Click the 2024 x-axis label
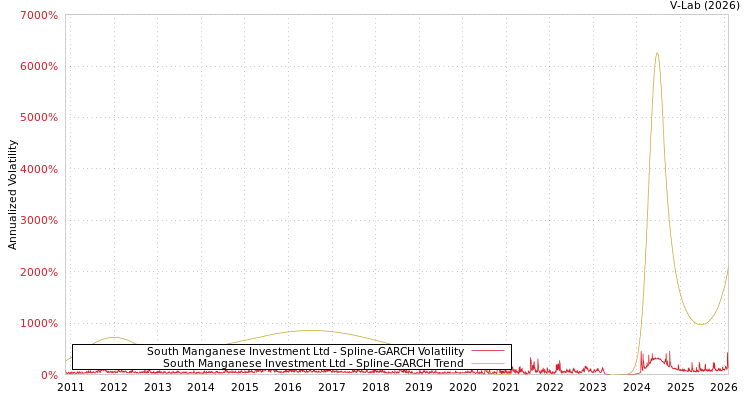Screen dimensions: 750x400 coord(637,387)
